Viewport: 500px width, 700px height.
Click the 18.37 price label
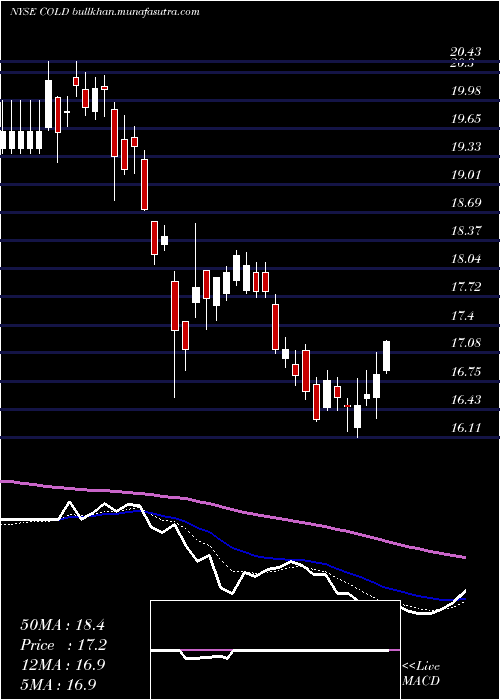(x=466, y=231)
